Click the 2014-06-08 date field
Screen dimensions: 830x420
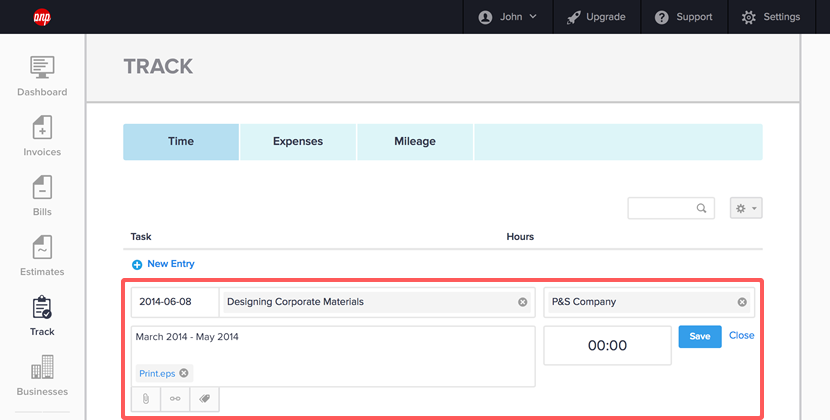(x=175, y=302)
